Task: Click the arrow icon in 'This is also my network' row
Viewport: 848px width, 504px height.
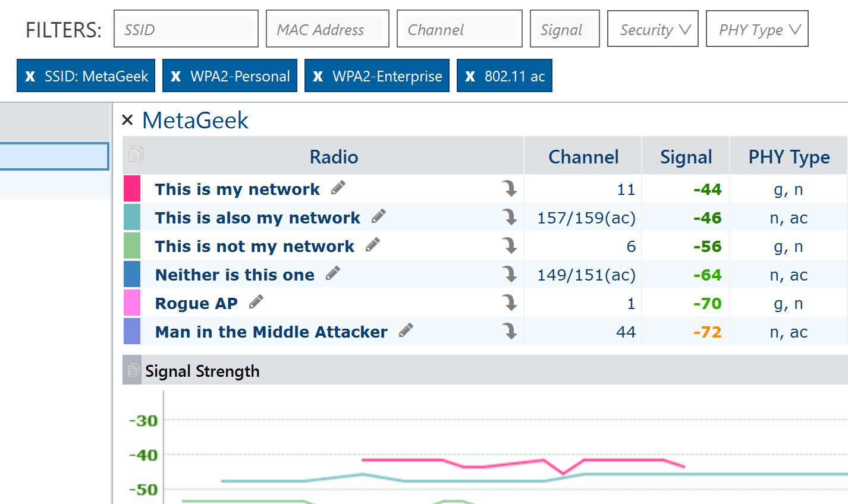Action: coord(509,217)
